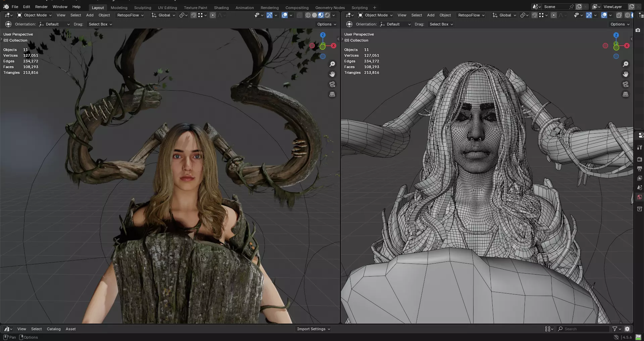
Task: Open the Collection properties tab
Action: 640,209
